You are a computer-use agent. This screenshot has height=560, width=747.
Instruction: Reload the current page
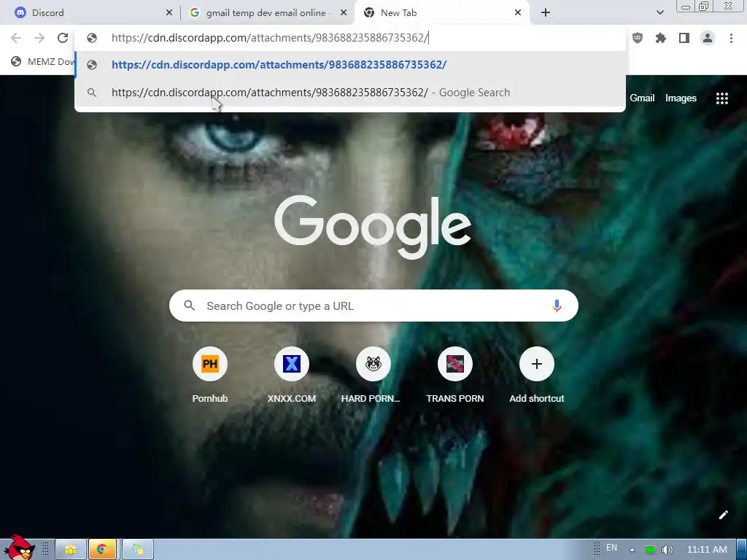click(x=63, y=38)
